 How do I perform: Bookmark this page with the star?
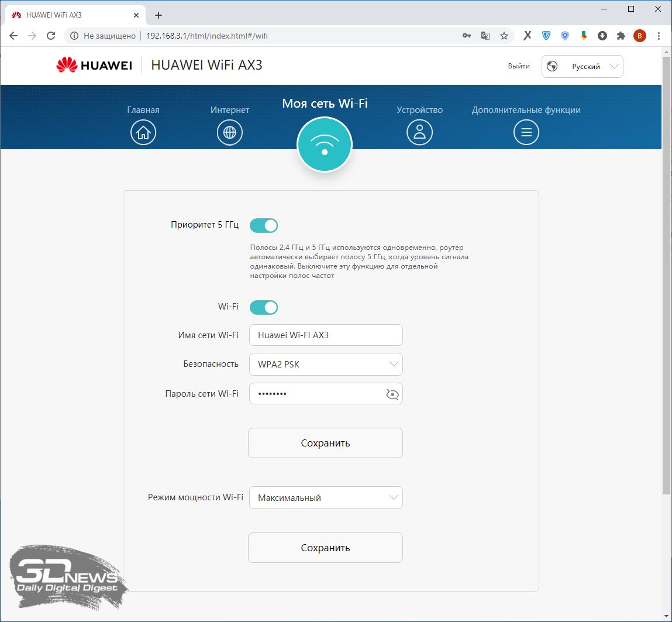pyautogui.click(x=504, y=36)
